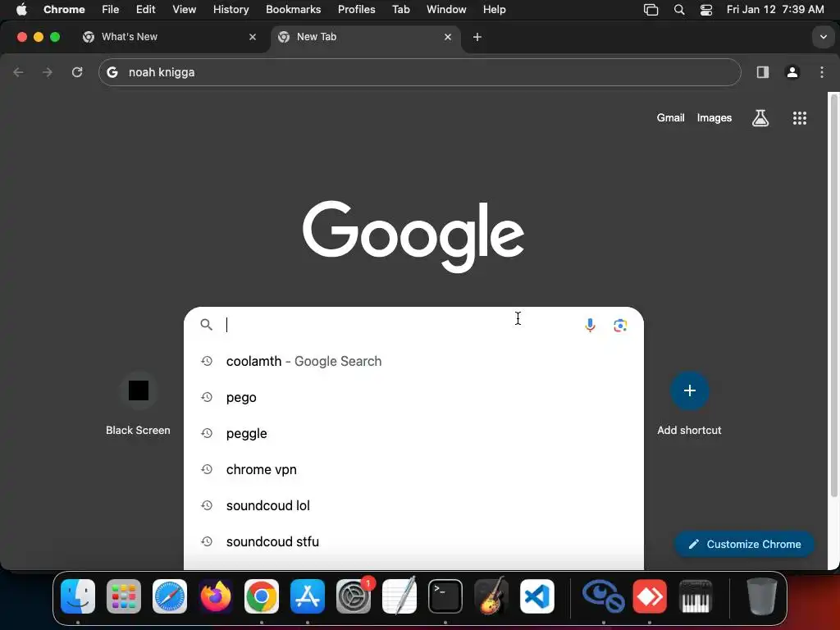Choose the pego suggestion
The height and width of the screenshot is (630, 840).
pos(413,398)
